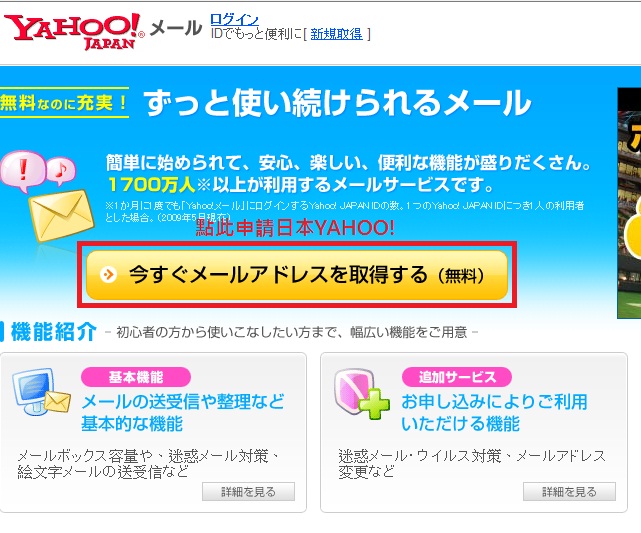Image resolution: width=641 pixels, height=533 pixels.
Task: Click the pink music note speech bubble
Action: point(61,169)
